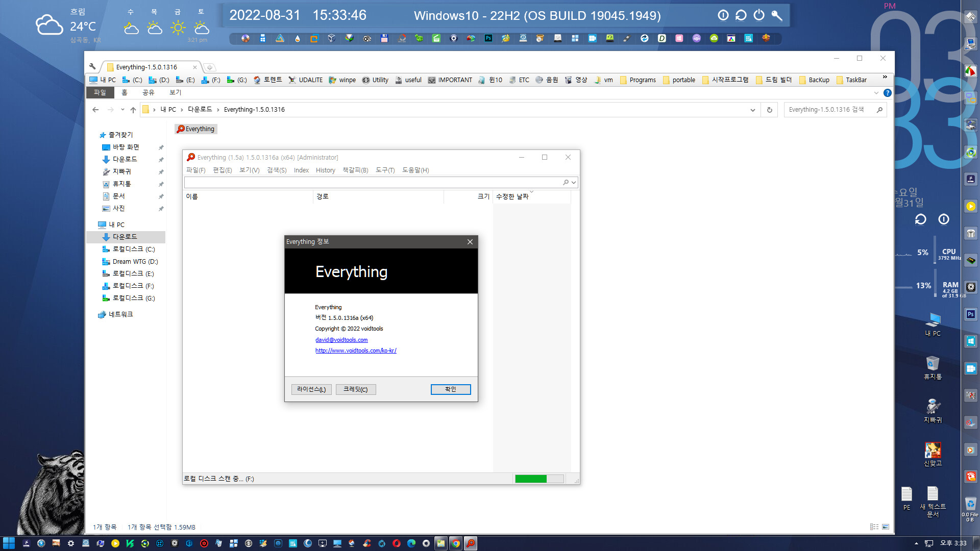Show more bookmarks via the » overflow
980x551 pixels.
885,78
